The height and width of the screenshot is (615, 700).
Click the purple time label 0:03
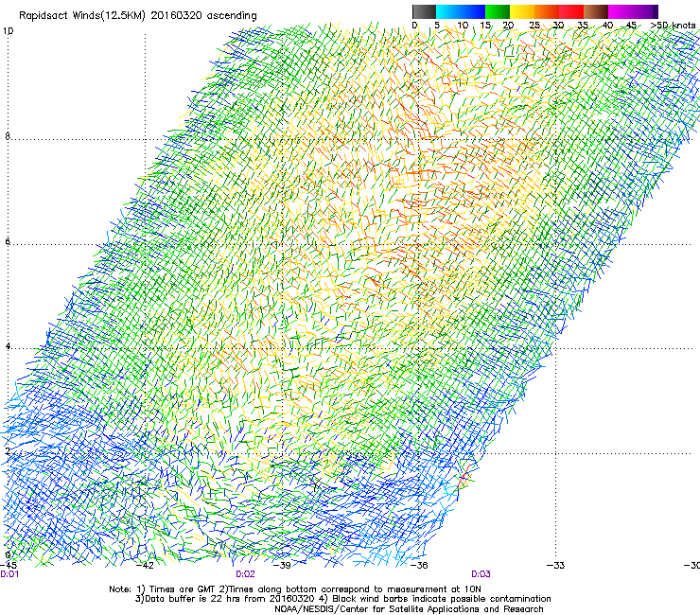click(481, 574)
